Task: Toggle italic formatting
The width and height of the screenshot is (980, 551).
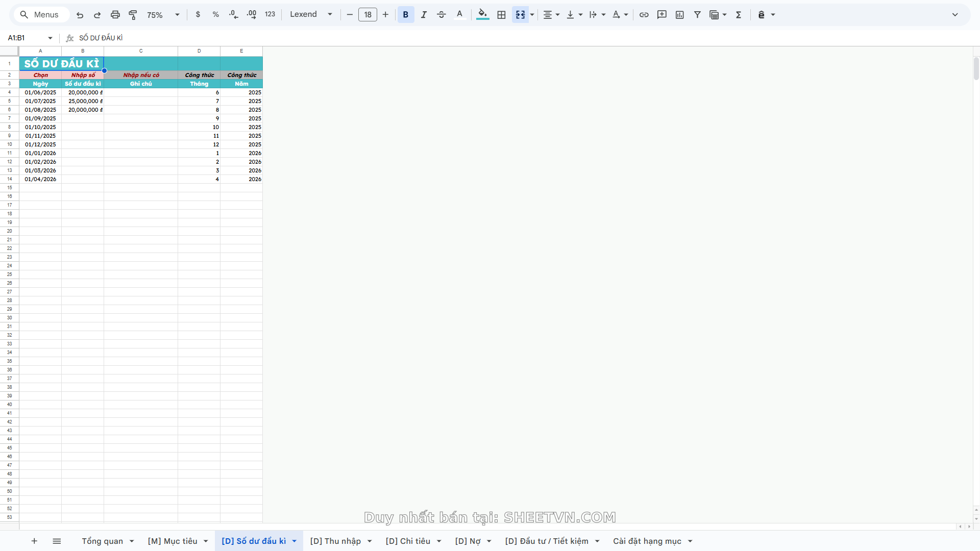Action: click(424, 14)
